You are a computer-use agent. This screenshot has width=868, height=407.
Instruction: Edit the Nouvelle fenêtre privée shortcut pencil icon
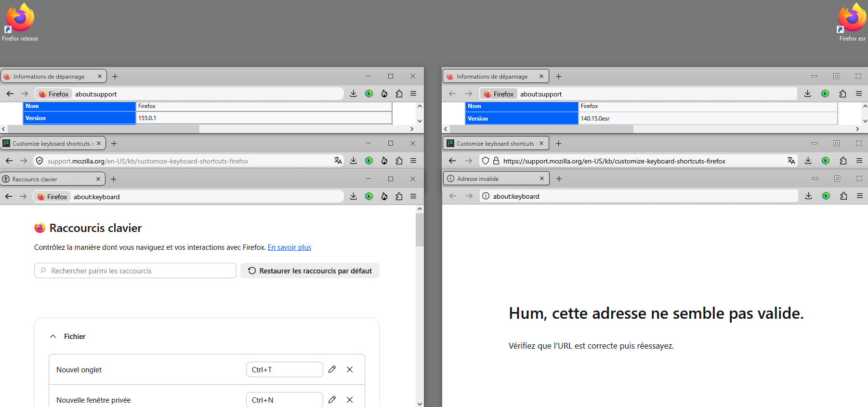332,400
